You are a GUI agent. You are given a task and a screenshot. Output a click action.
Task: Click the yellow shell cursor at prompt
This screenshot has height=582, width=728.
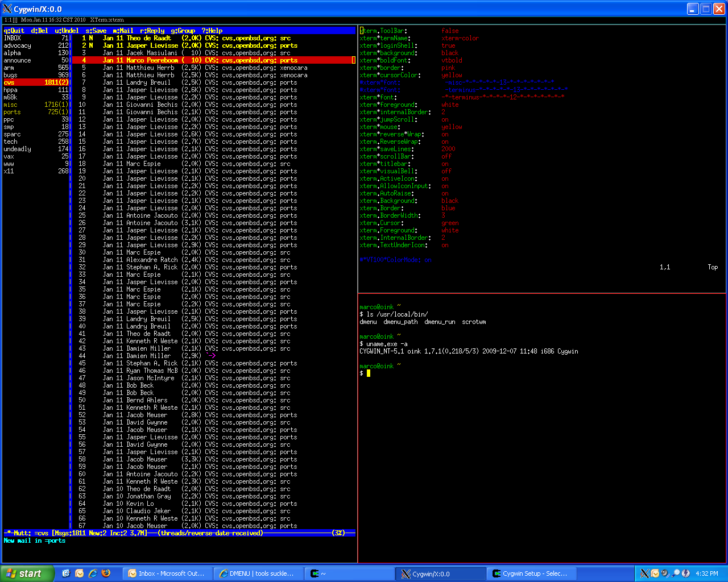[369, 373]
